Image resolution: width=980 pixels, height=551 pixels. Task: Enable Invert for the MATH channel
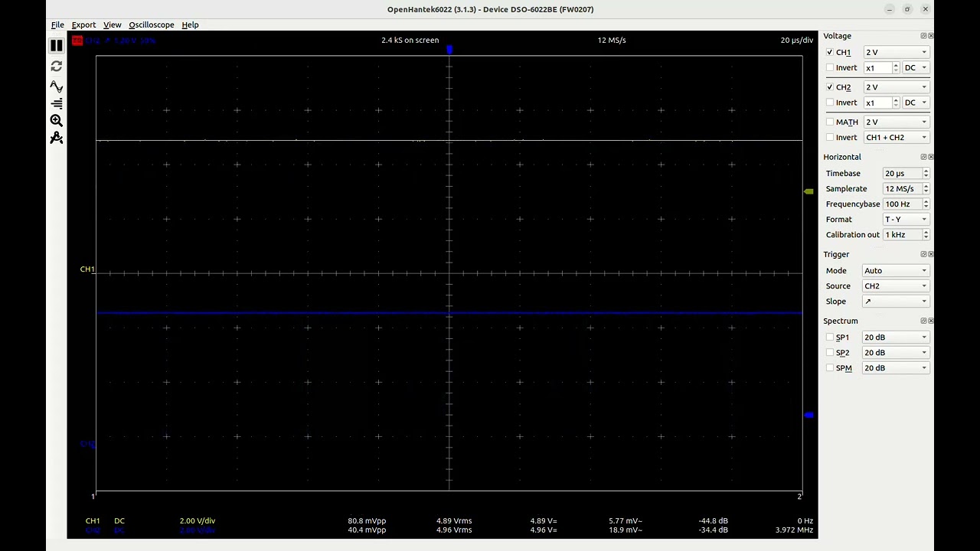click(830, 138)
